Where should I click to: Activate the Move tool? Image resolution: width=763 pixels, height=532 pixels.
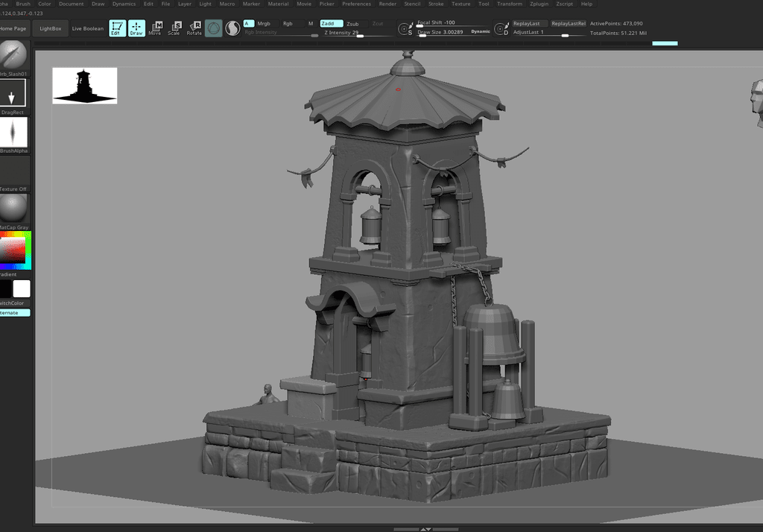pyautogui.click(x=155, y=28)
